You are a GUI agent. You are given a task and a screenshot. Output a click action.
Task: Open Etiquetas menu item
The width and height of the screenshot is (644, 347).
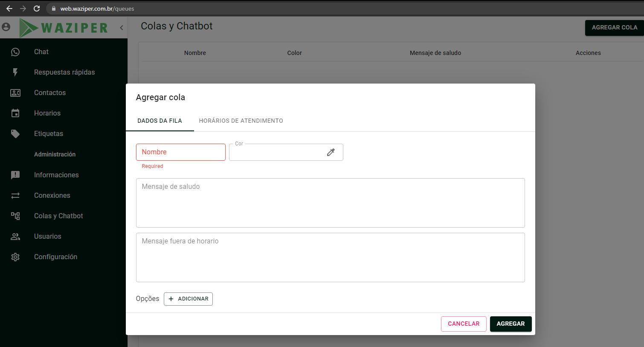point(49,134)
